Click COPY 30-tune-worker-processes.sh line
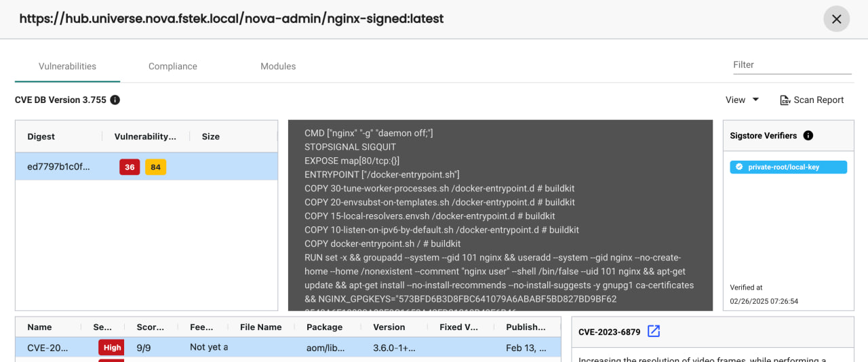Screen dimensions: 868x362 coord(440,188)
